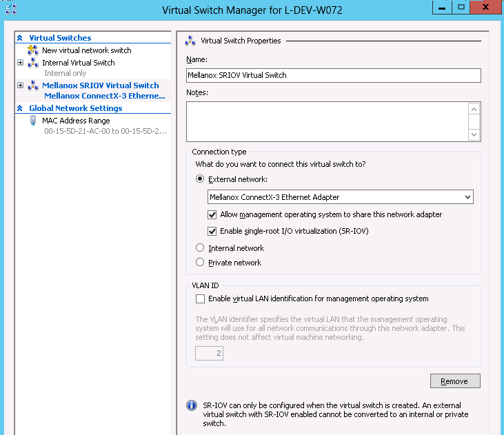Screen dimensions: 504x435
Task: Click the Notes scrollbar down arrow
Action: click(x=474, y=134)
